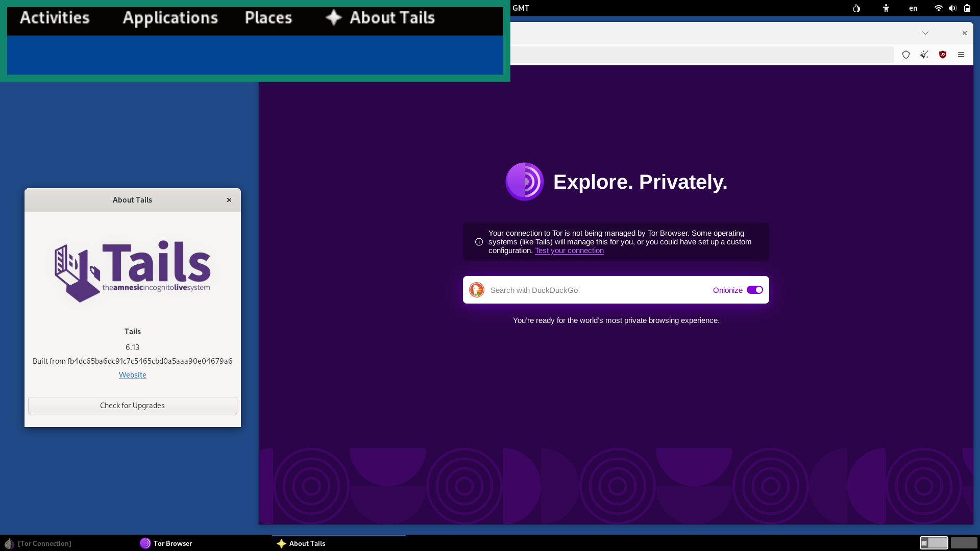The height and width of the screenshot is (551, 980).
Task: Click the Wi-Fi status icon
Action: pos(938,8)
